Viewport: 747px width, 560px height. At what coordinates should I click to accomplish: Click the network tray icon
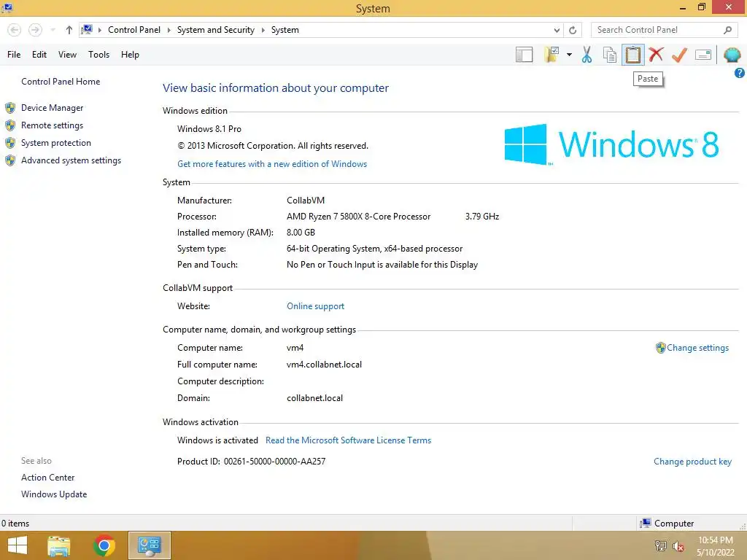tap(660, 546)
